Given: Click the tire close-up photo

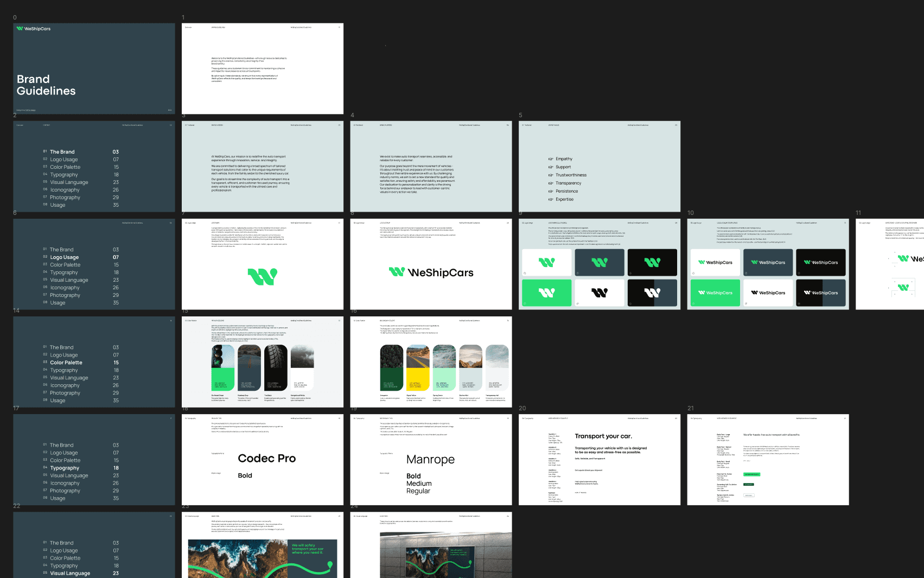Looking at the screenshot, I should (x=276, y=356).
